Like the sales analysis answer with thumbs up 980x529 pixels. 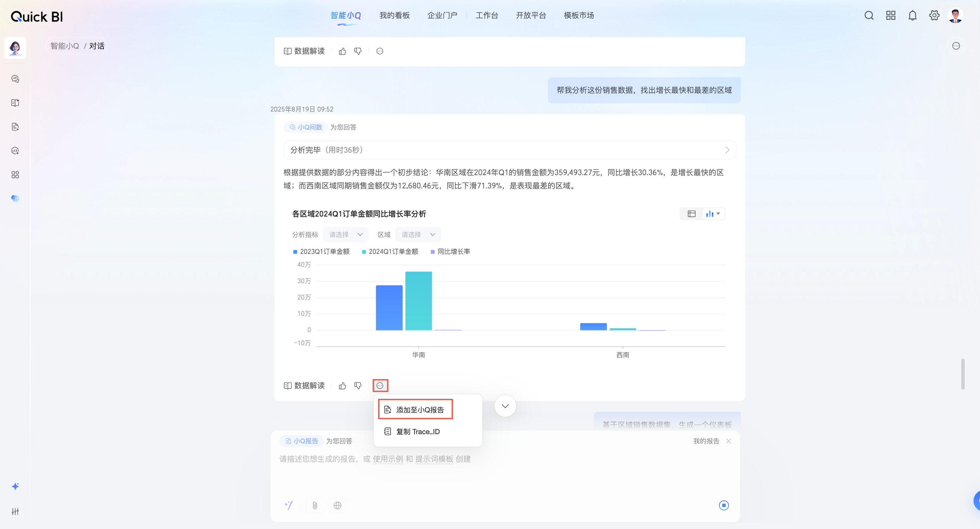click(342, 386)
